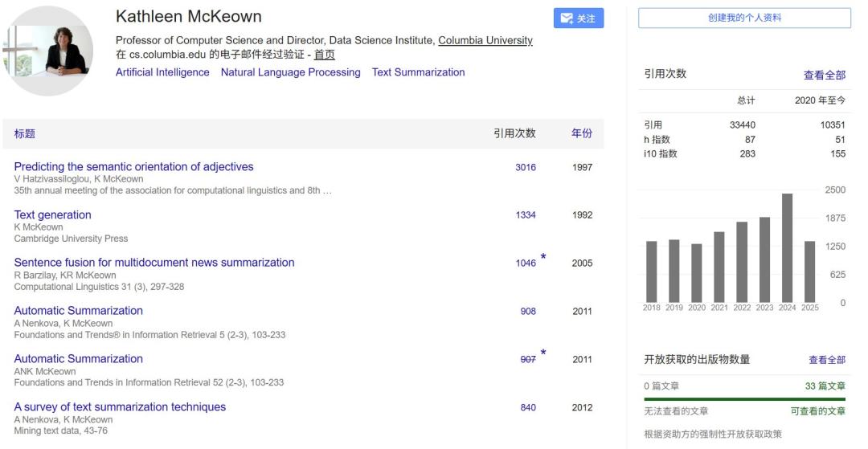This screenshot has height=449, width=868.
Task: Open 'Sentence fusion for multidocument news summarization'
Action: [x=154, y=262]
